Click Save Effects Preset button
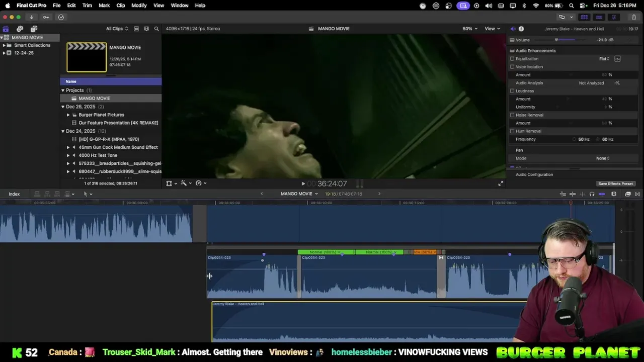Screen dimensions: 644x362 click(615, 184)
